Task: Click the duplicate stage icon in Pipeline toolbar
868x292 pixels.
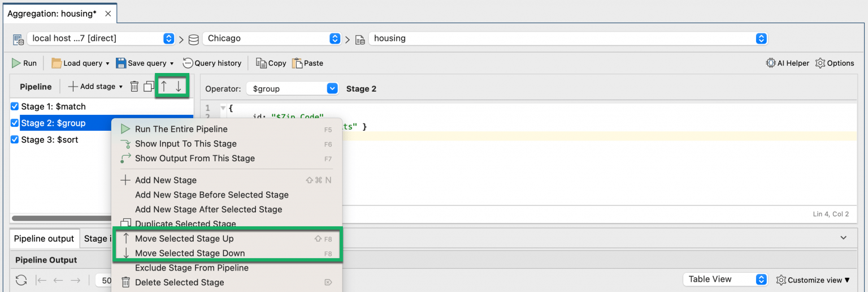Action: (x=149, y=87)
